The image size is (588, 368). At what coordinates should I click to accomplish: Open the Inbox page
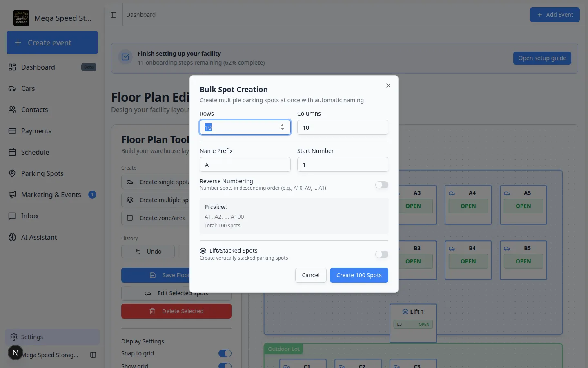tap(52, 216)
